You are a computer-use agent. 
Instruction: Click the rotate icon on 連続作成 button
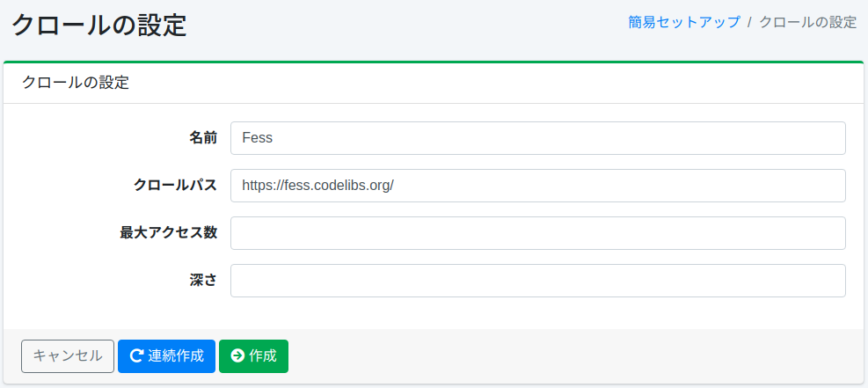click(x=136, y=356)
